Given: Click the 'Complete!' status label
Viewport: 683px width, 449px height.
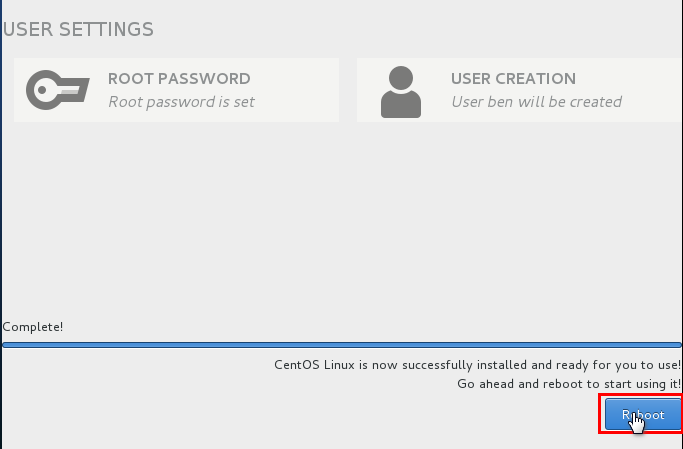Looking at the screenshot, I should pyautogui.click(x=33, y=327).
